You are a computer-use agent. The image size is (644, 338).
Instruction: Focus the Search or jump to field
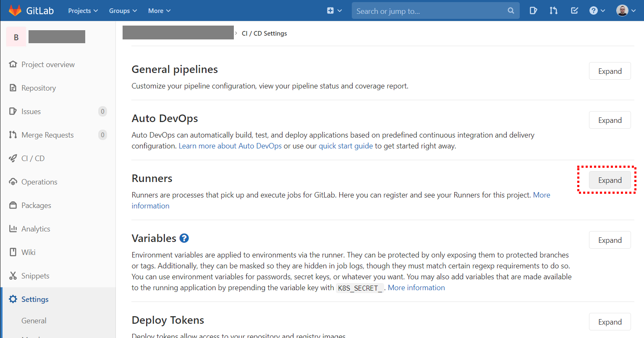pyautogui.click(x=435, y=10)
